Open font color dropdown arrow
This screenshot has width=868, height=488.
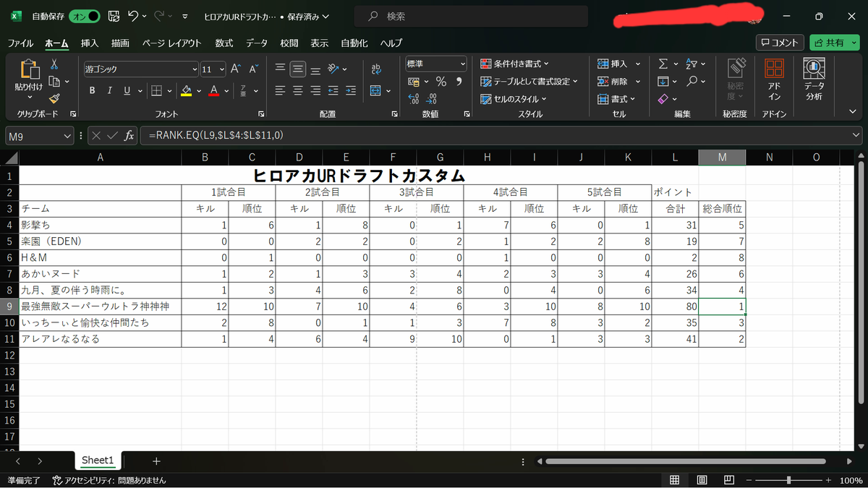[226, 90]
